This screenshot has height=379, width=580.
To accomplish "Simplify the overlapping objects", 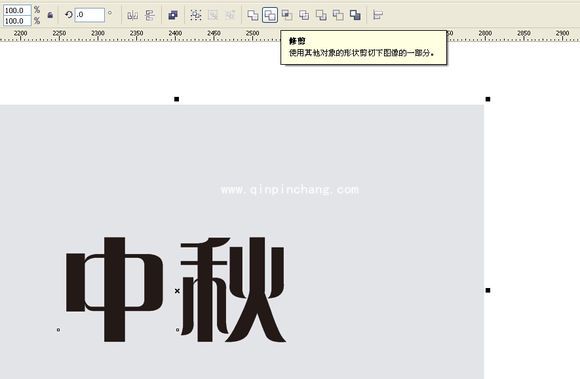I will 304,15.
